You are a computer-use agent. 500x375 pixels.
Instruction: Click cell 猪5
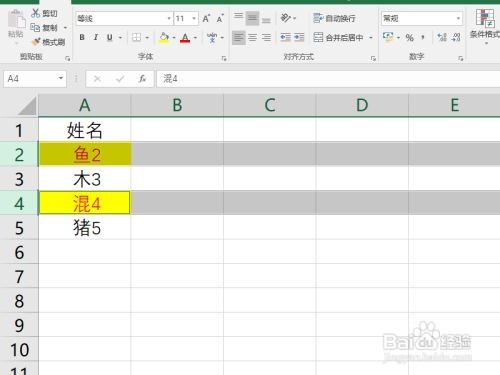click(85, 228)
